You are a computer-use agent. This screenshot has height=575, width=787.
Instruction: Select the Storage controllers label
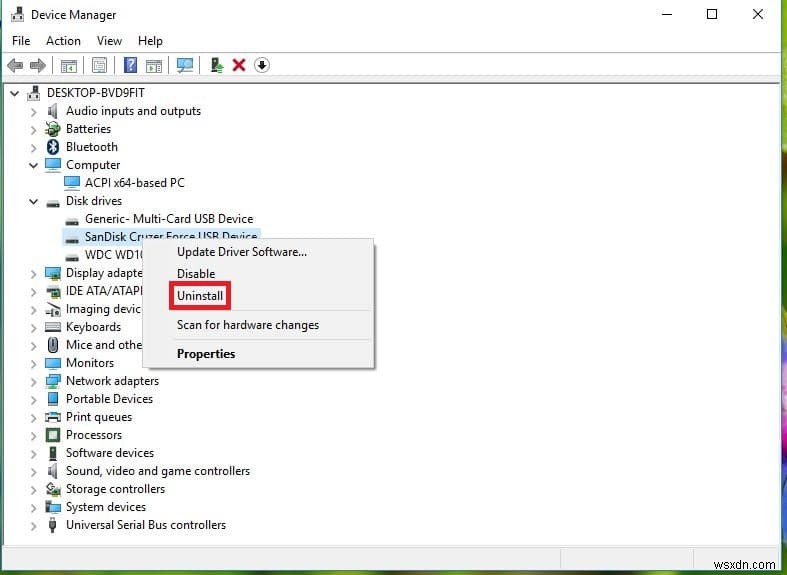click(x=115, y=489)
